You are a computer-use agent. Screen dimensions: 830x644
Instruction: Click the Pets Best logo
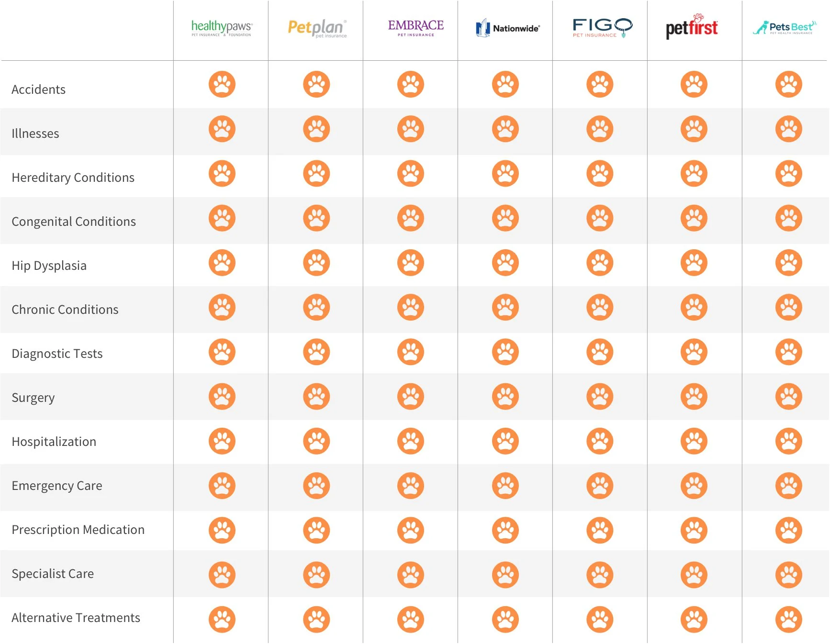click(x=785, y=28)
